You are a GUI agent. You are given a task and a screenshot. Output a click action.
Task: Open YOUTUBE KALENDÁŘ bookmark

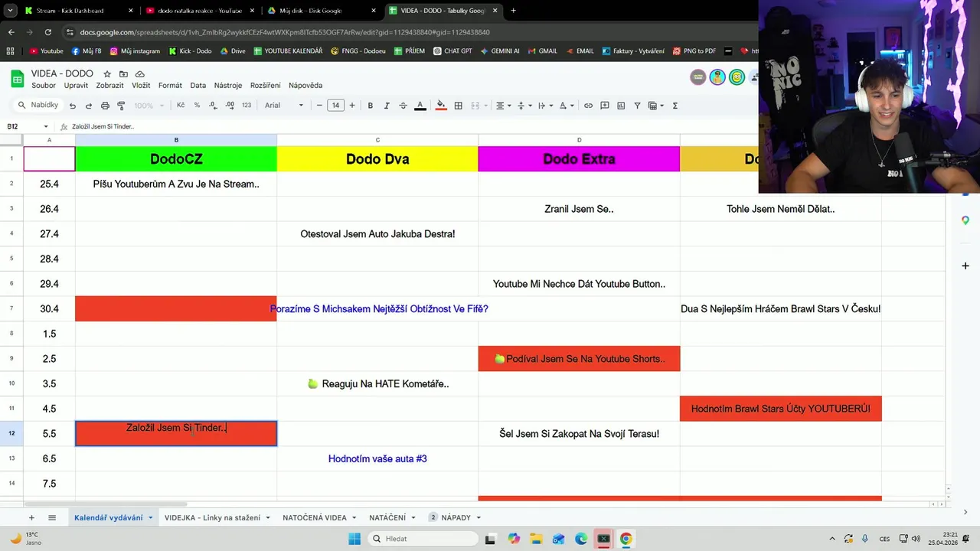pyautogui.click(x=288, y=51)
